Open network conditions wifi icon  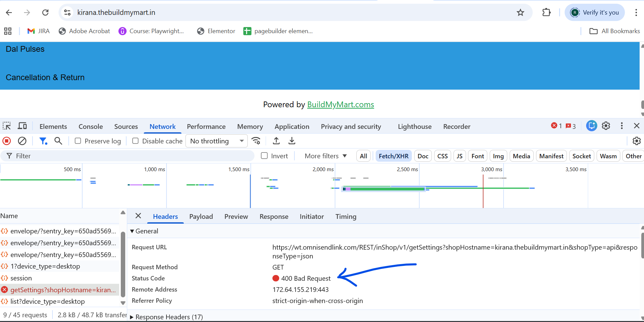point(256,141)
